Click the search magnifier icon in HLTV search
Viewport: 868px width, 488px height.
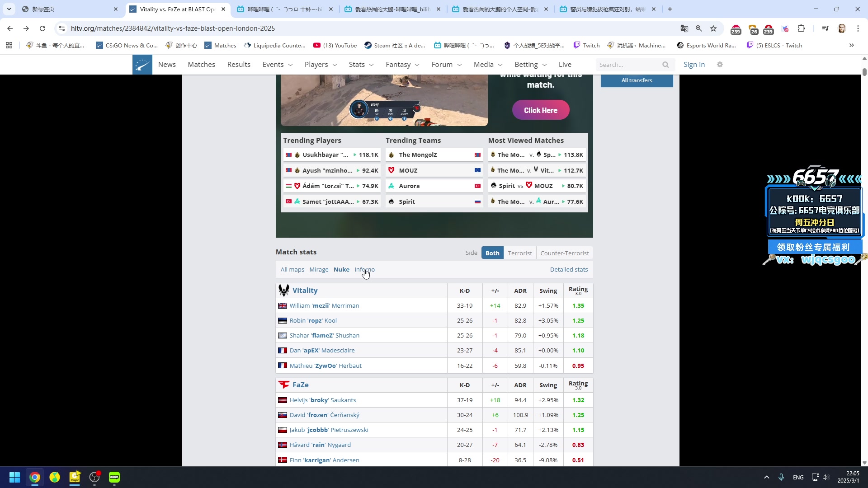[665, 65]
